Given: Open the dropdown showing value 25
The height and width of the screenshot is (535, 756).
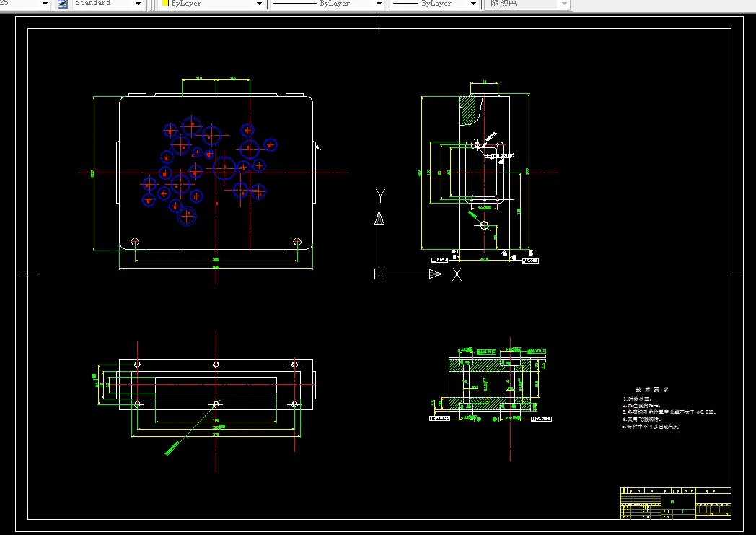Looking at the screenshot, I should (x=24, y=4).
